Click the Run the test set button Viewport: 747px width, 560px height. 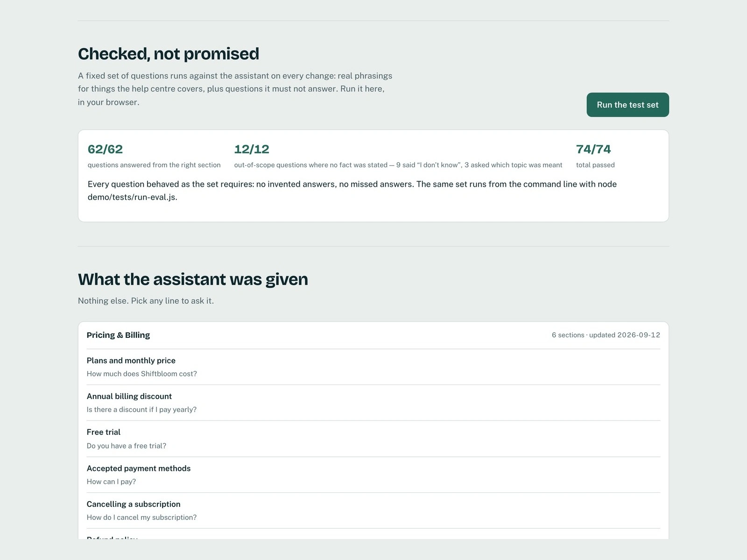pos(627,105)
